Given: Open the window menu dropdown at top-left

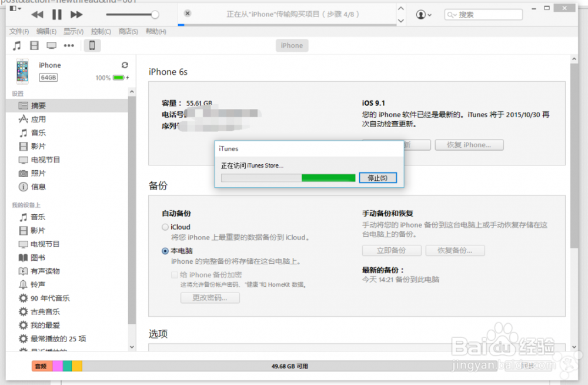Looking at the screenshot, I should (x=15, y=8).
